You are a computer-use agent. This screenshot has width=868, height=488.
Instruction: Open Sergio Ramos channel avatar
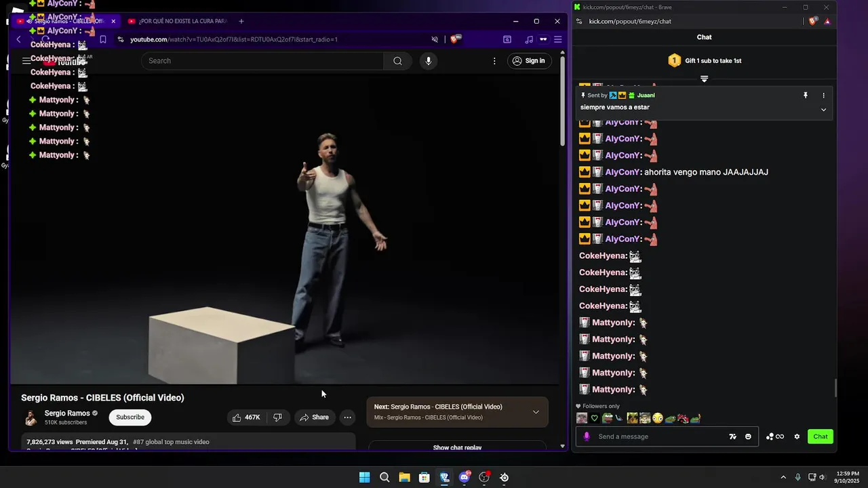click(x=31, y=418)
